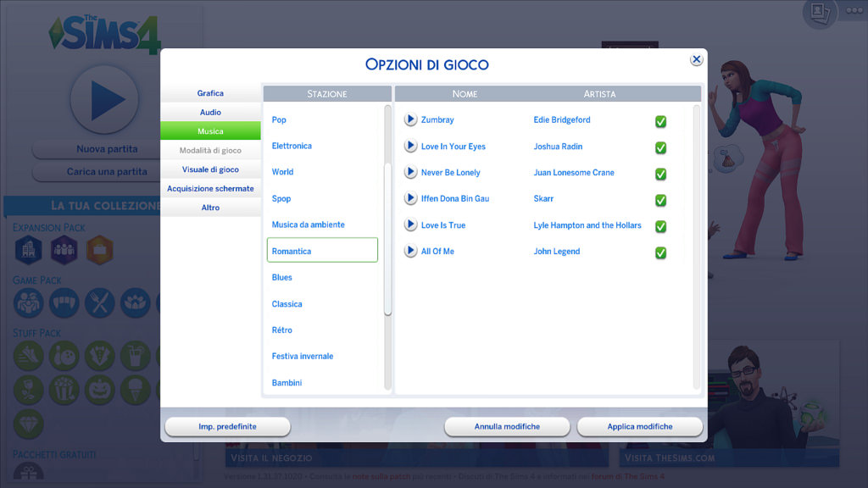This screenshot has width=868, height=488.
Task: Open the Audio settings tab
Action: pyautogui.click(x=209, y=112)
